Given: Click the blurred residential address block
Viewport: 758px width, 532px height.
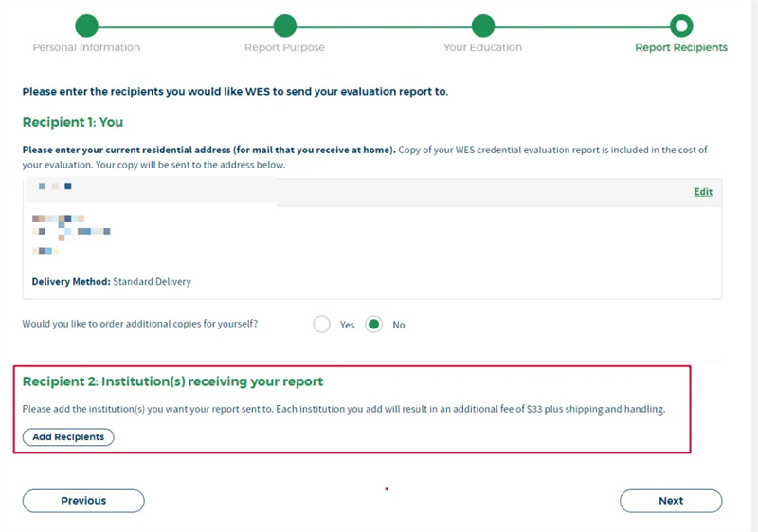Looking at the screenshot, I should tap(71, 230).
